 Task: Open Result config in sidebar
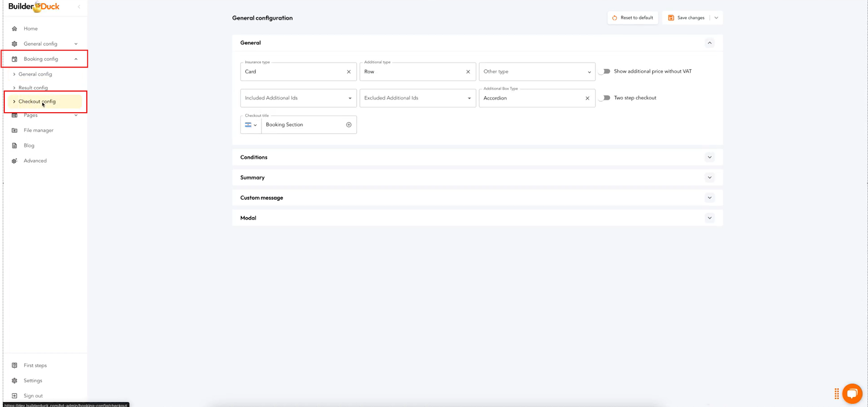33,88
